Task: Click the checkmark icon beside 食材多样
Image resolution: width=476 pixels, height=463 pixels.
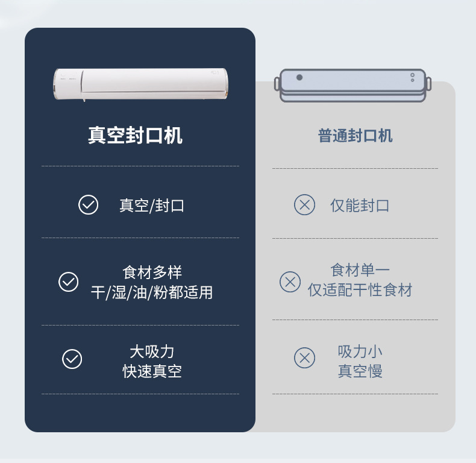Action: click(68, 282)
